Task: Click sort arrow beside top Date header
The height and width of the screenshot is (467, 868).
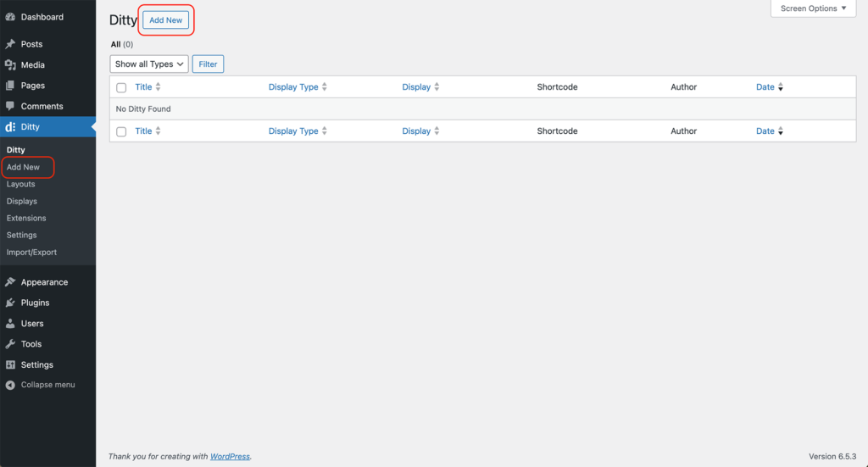Action: click(x=781, y=86)
